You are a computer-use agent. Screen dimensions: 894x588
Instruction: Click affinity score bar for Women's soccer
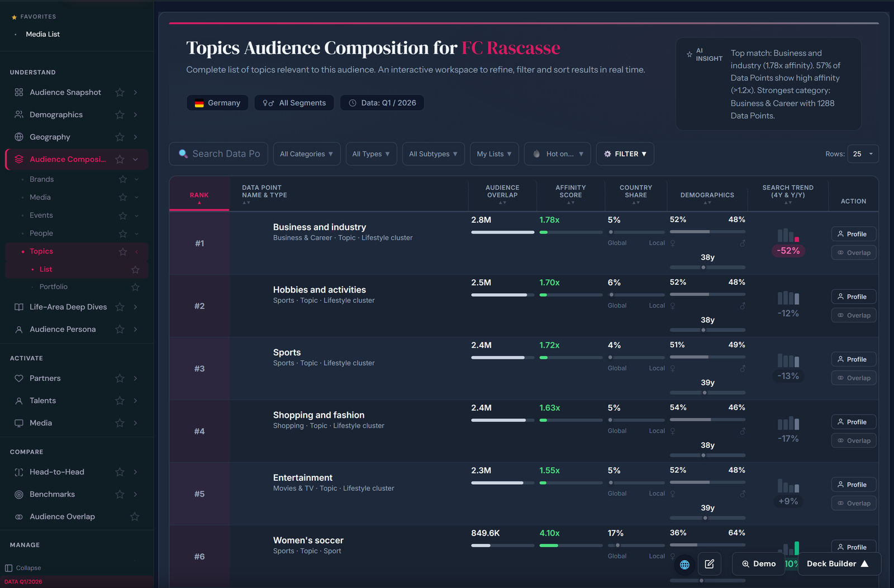click(571, 546)
